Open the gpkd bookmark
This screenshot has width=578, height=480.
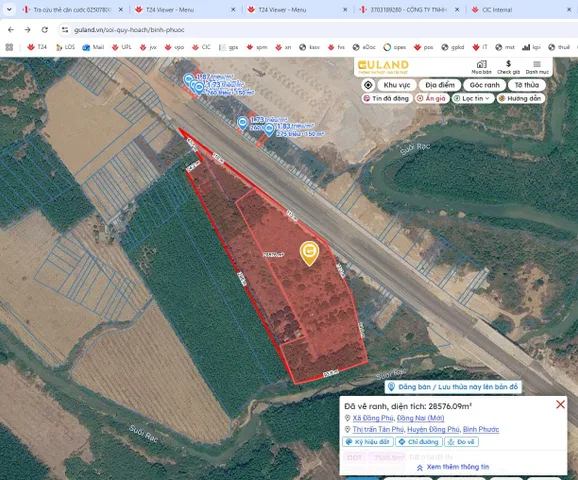[x=453, y=47]
